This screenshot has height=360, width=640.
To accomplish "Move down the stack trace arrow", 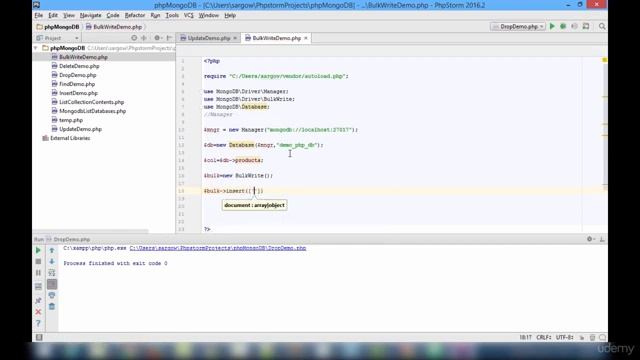I will click(52, 261).
